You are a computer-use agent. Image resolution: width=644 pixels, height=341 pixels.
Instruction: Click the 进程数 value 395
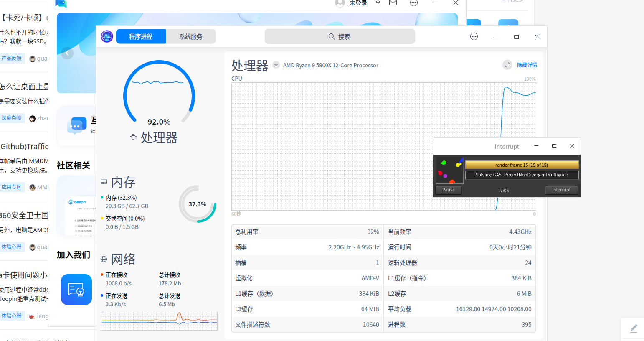tap(527, 325)
